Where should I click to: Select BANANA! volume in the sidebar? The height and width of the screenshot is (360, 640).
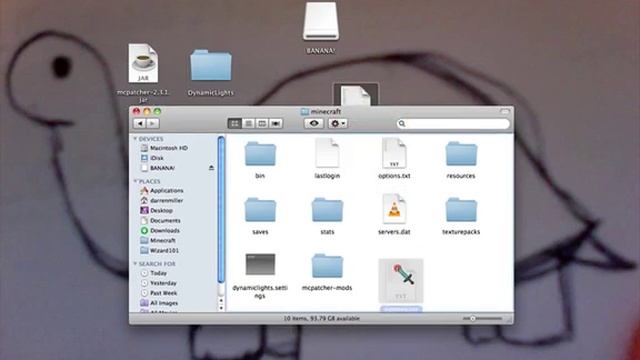pyautogui.click(x=158, y=168)
